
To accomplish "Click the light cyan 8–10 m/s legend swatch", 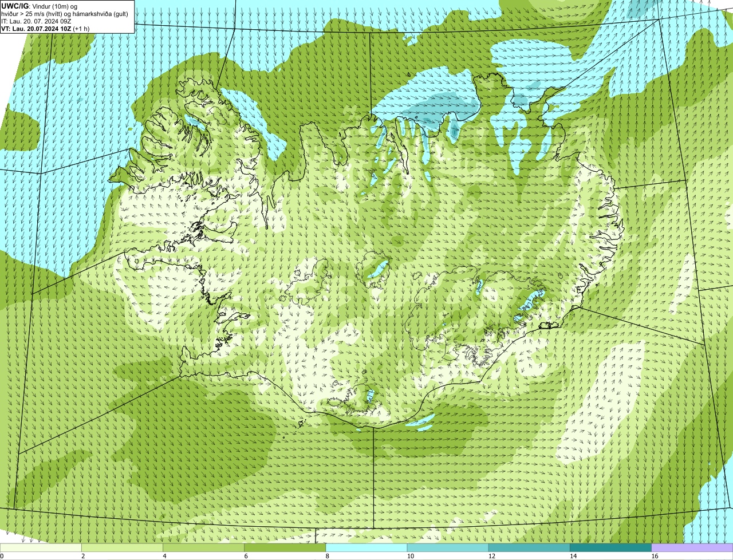I will pyautogui.click(x=366, y=547).
